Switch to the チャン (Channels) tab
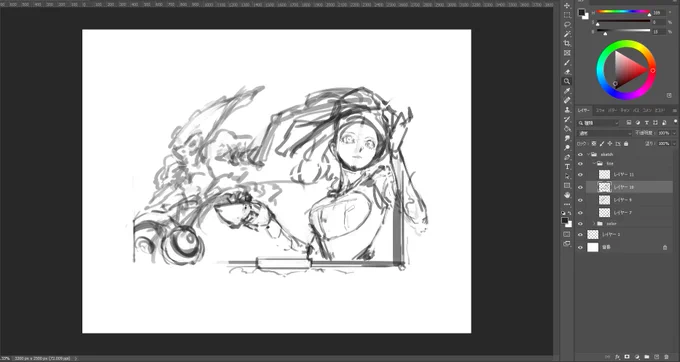Screen dimensions: 680x362 pyautogui.click(x=625, y=111)
